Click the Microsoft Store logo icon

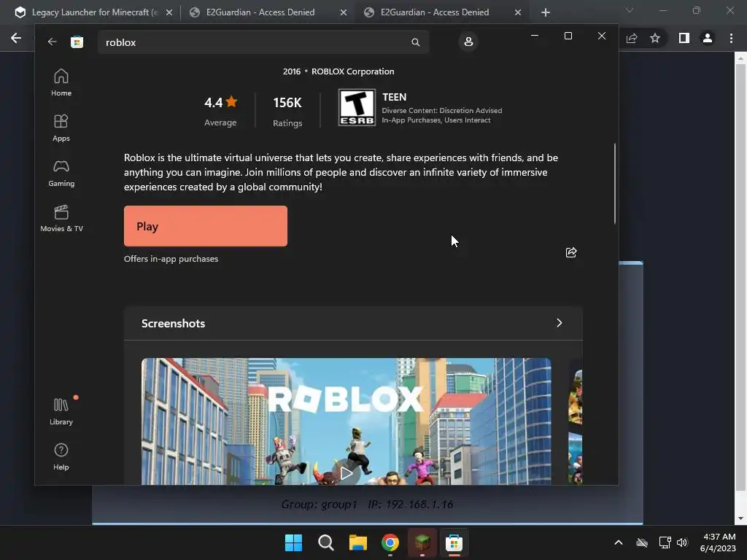pos(77,42)
